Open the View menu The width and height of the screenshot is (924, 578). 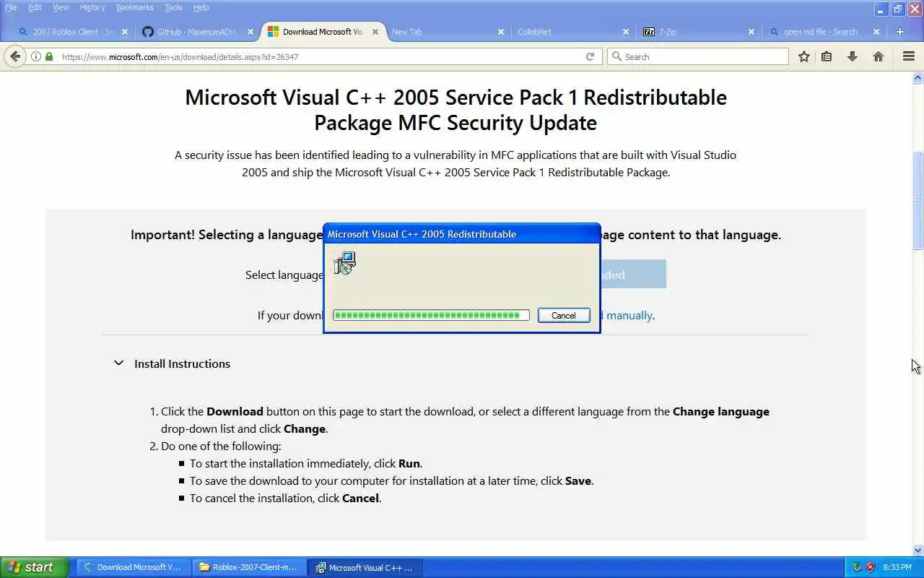point(61,7)
